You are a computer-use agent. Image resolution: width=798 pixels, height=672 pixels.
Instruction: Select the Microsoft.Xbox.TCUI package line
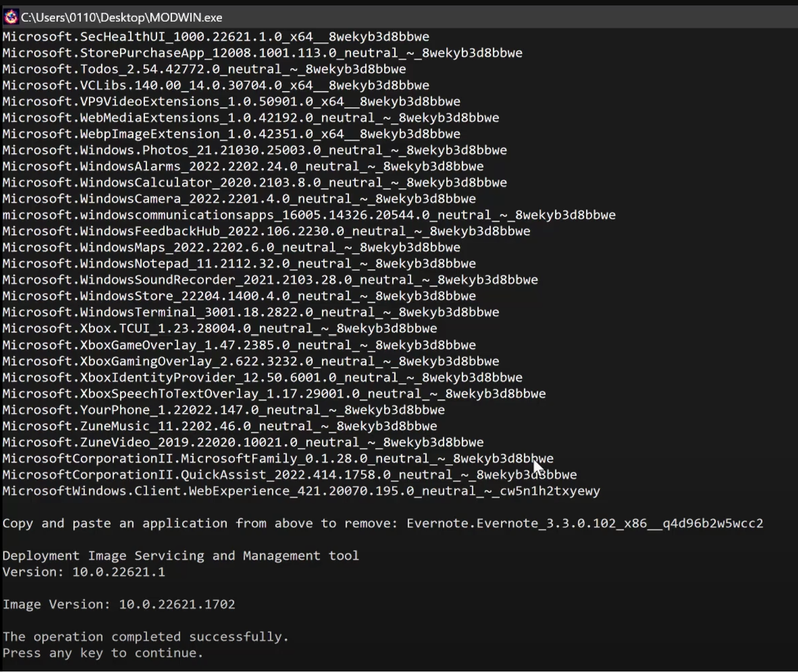[220, 329]
